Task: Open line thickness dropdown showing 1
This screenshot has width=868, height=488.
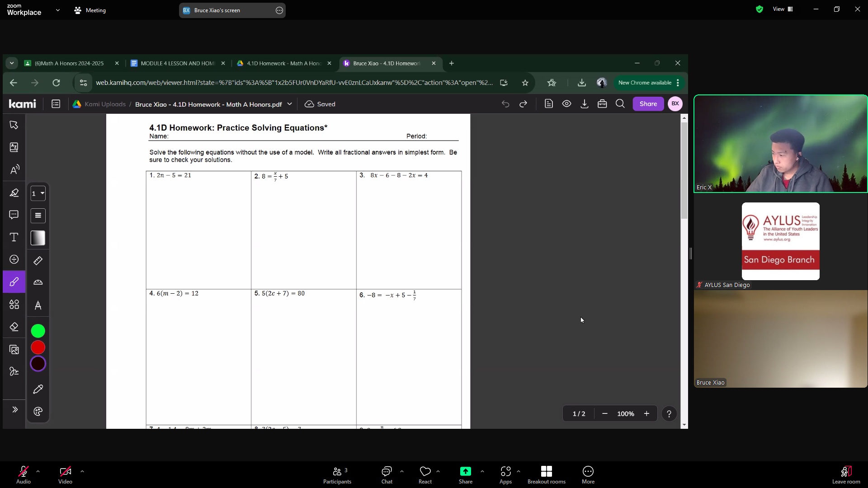Action: [x=38, y=193]
